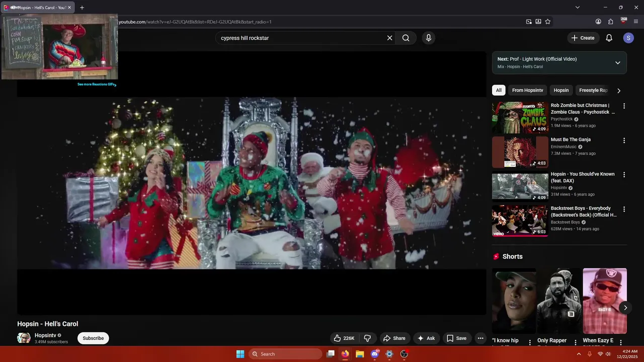Open the extension with 268 badge

(x=624, y=21)
